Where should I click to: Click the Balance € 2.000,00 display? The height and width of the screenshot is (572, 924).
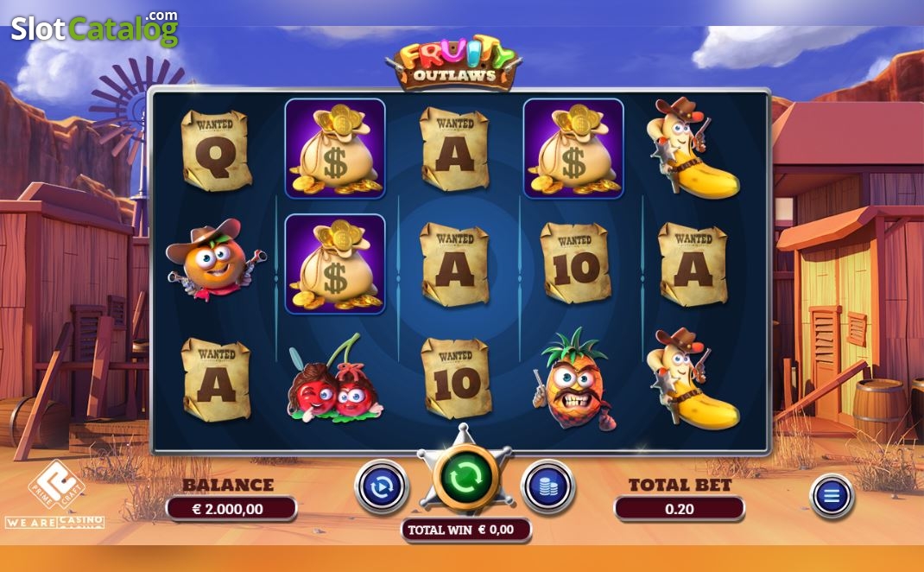pos(231,509)
